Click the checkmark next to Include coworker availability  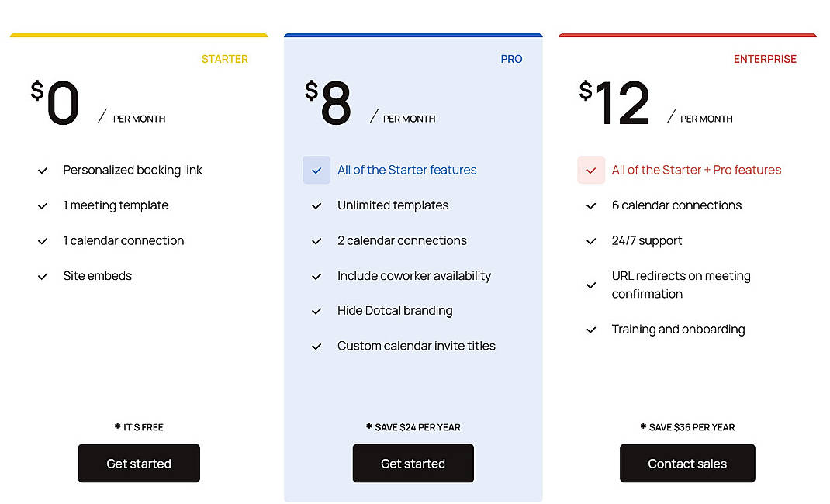[317, 276]
